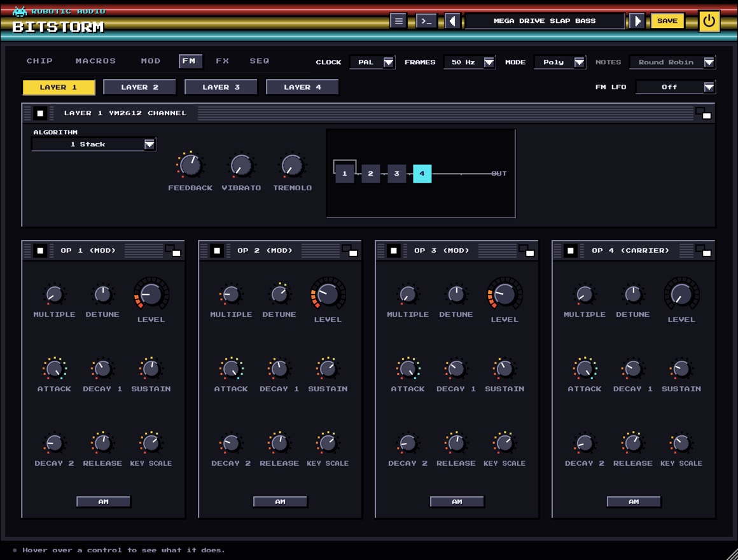The height and width of the screenshot is (560, 738).
Task: Go to next preset arrow
Action: [x=637, y=21]
